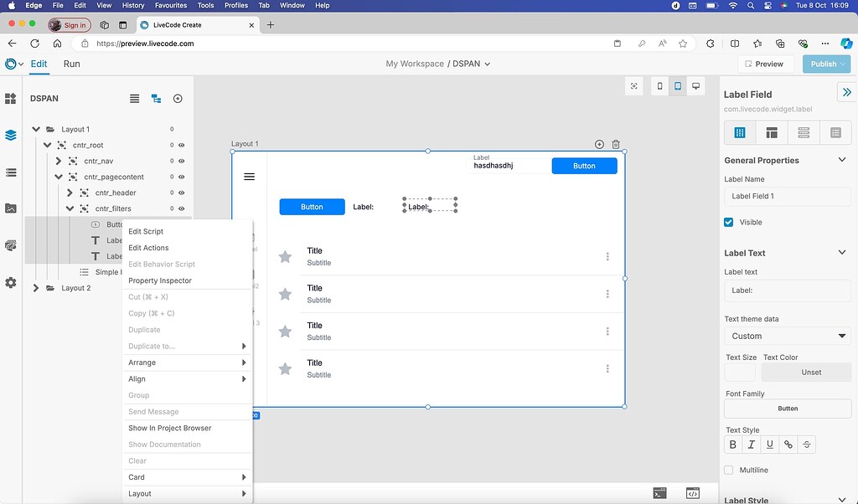Open the Text theme data dropdown showing Custom

[x=787, y=335]
